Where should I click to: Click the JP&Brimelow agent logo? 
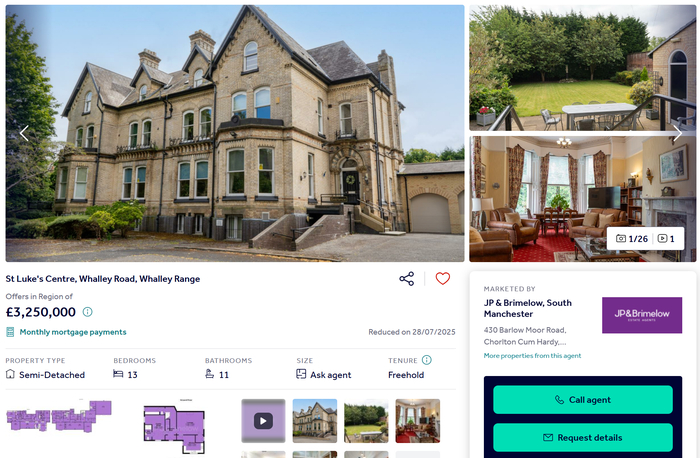click(x=642, y=315)
